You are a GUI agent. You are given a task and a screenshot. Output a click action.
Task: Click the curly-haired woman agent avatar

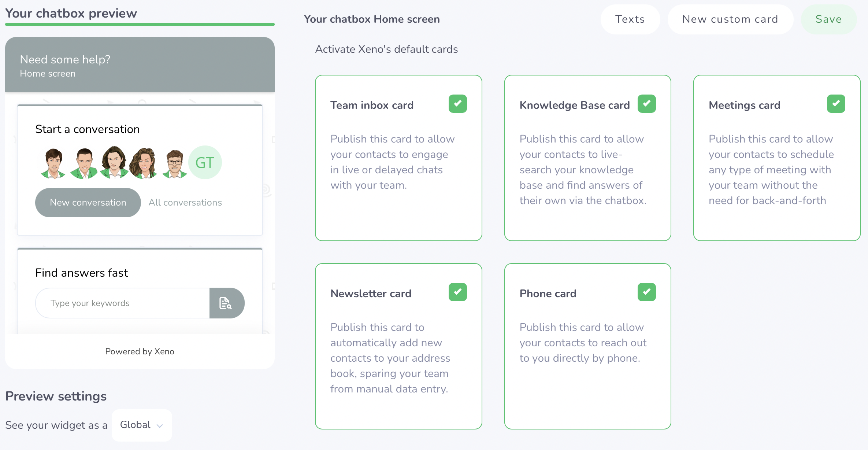tap(144, 163)
